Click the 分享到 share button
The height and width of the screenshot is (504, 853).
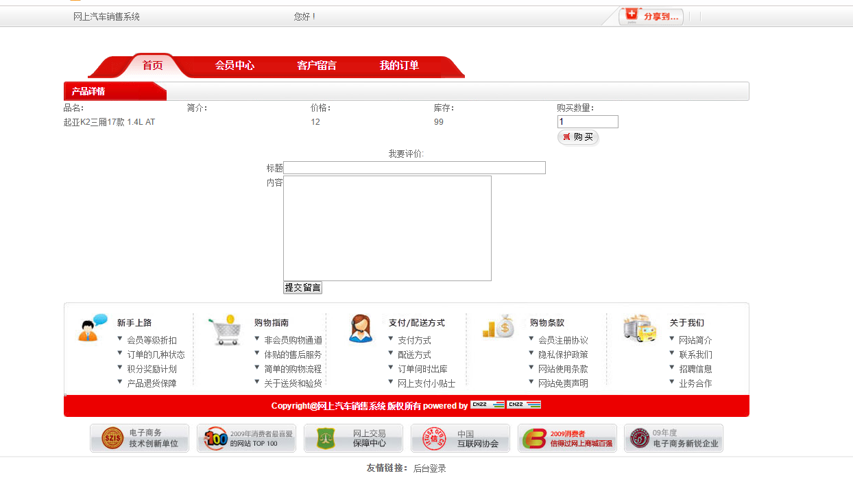[651, 16]
